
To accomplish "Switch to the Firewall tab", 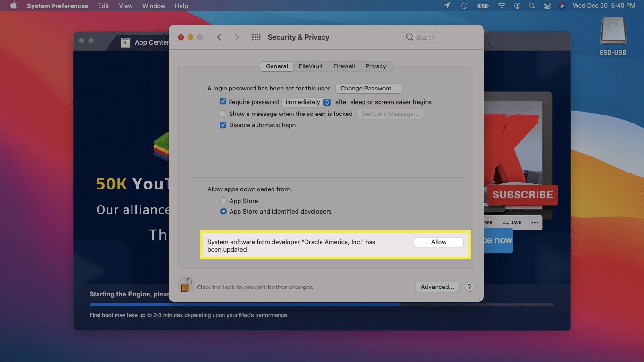I will coord(344,66).
